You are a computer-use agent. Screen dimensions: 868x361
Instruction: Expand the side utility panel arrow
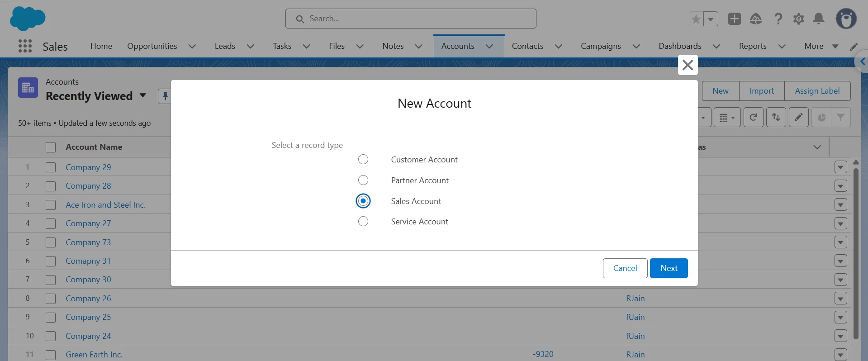[862, 62]
